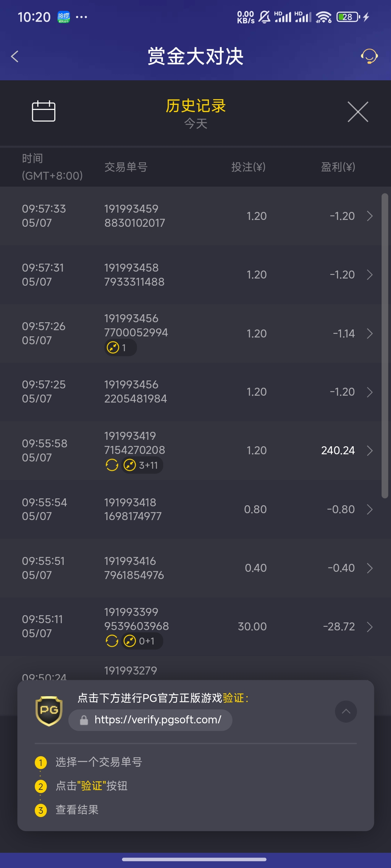Tap the 今天 date label
Viewport: 391px width, 868px height.
[x=195, y=124]
